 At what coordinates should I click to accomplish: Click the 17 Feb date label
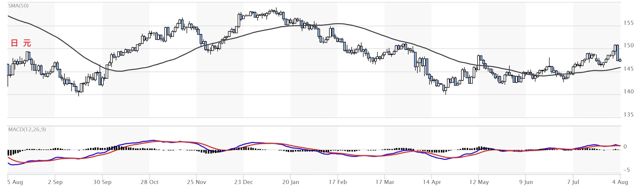click(x=338, y=182)
